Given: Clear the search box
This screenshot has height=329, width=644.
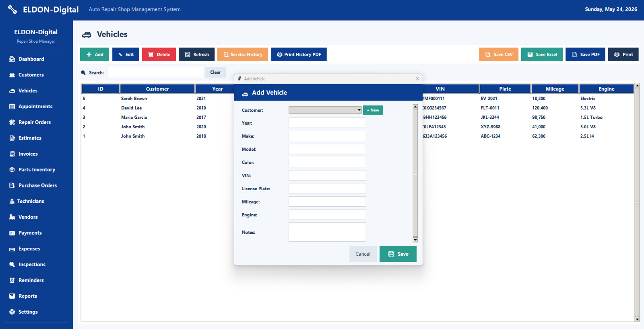Looking at the screenshot, I should pyautogui.click(x=215, y=72).
